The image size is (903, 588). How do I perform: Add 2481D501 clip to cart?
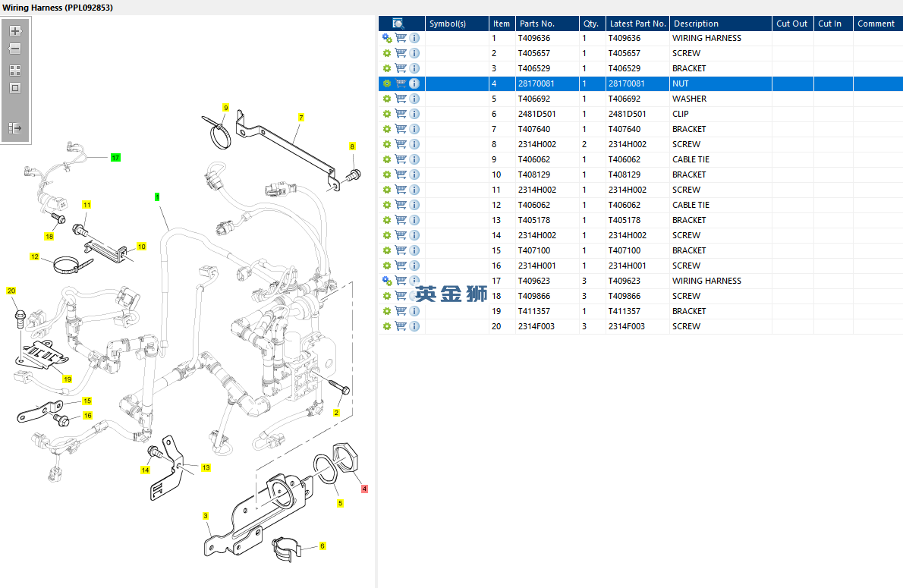coord(401,114)
